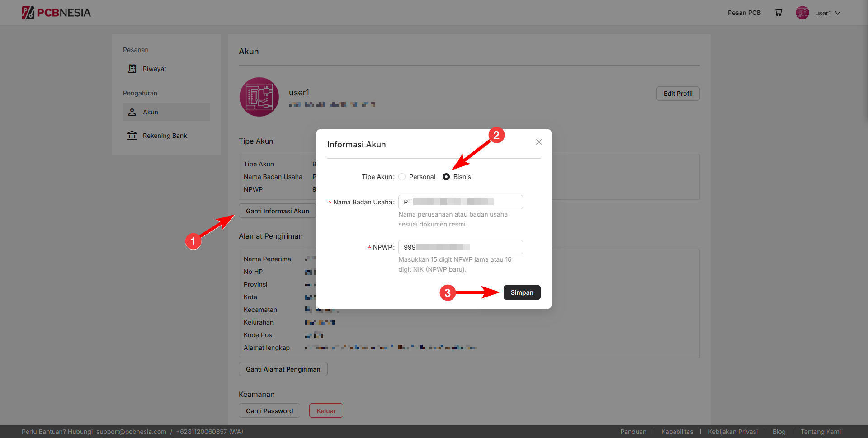Click the Nama Penerima row label
The width and height of the screenshot is (868, 438).
(x=267, y=259)
